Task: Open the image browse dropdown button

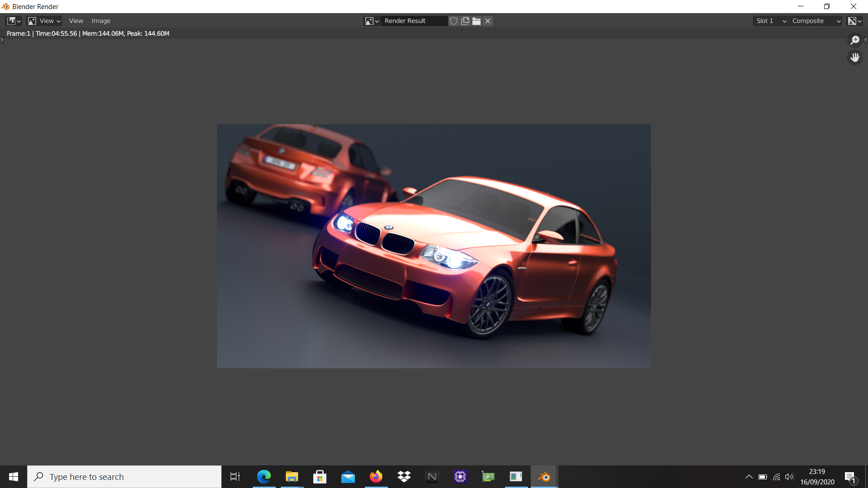Action: click(x=372, y=21)
